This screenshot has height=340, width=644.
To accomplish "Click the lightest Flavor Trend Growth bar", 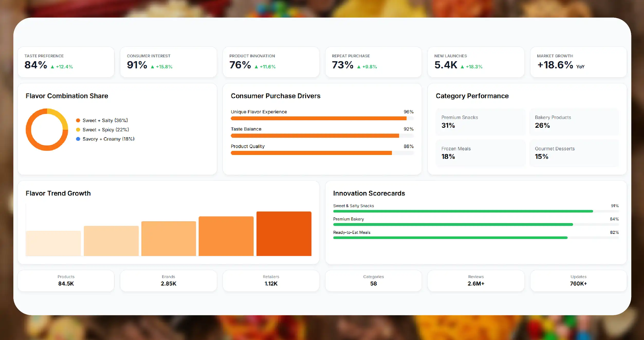I will pos(53,243).
